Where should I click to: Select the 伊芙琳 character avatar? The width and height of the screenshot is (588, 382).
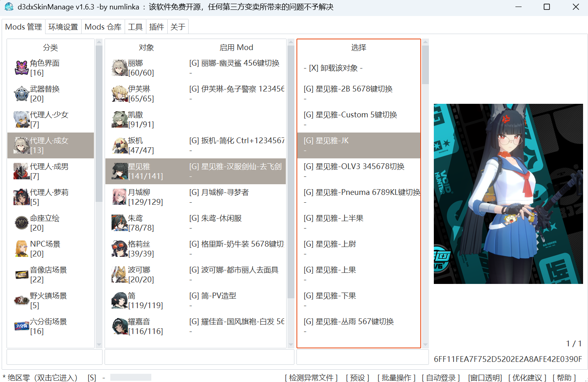click(120, 94)
